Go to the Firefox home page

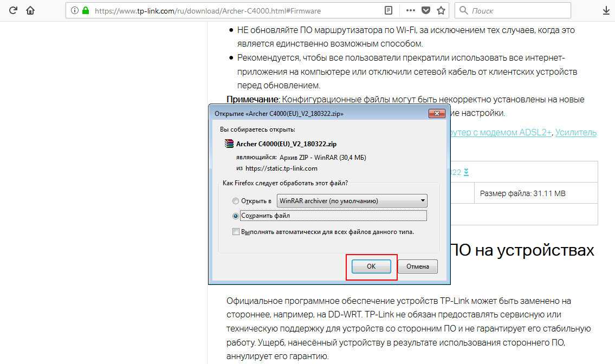(30, 11)
